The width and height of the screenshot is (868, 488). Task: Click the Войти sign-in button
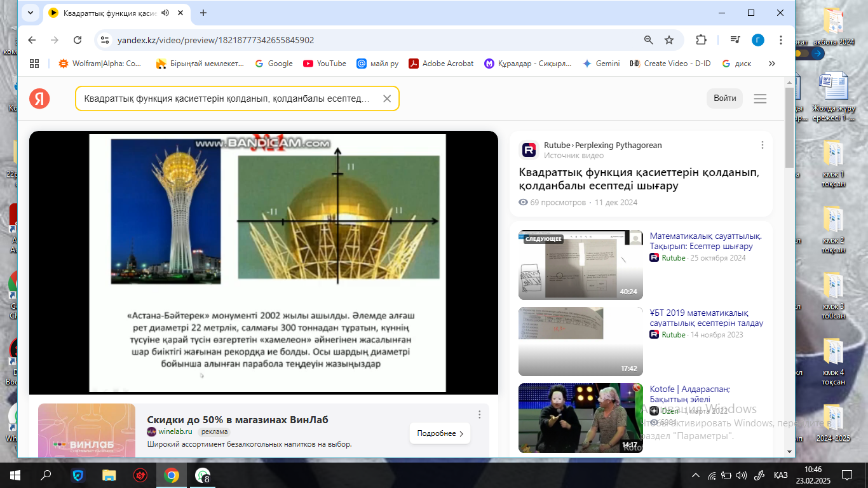(x=724, y=98)
